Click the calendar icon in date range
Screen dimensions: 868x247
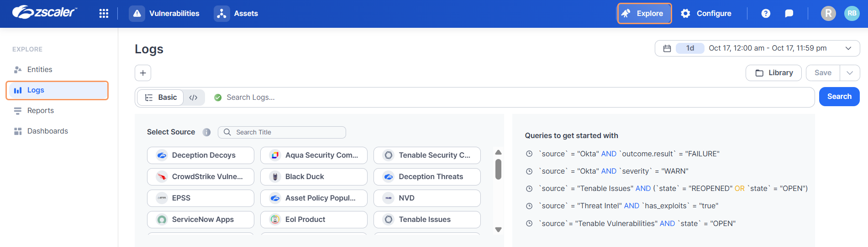coord(667,48)
